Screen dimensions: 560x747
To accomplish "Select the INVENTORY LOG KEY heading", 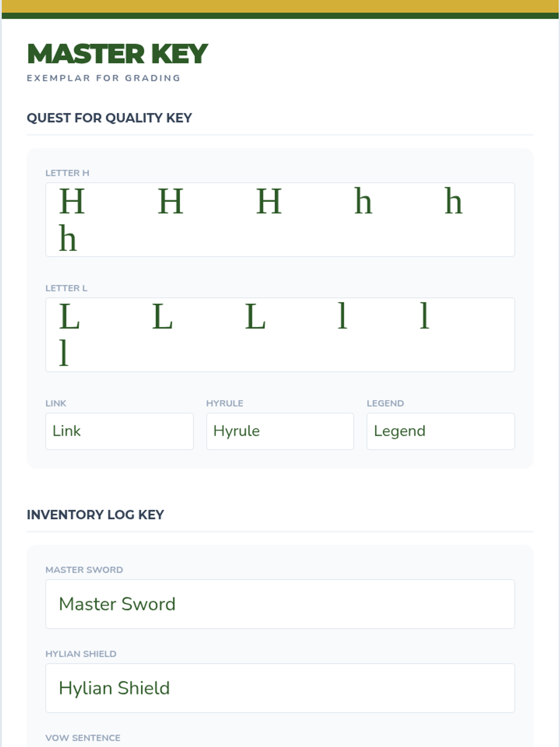I will pyautogui.click(x=95, y=514).
